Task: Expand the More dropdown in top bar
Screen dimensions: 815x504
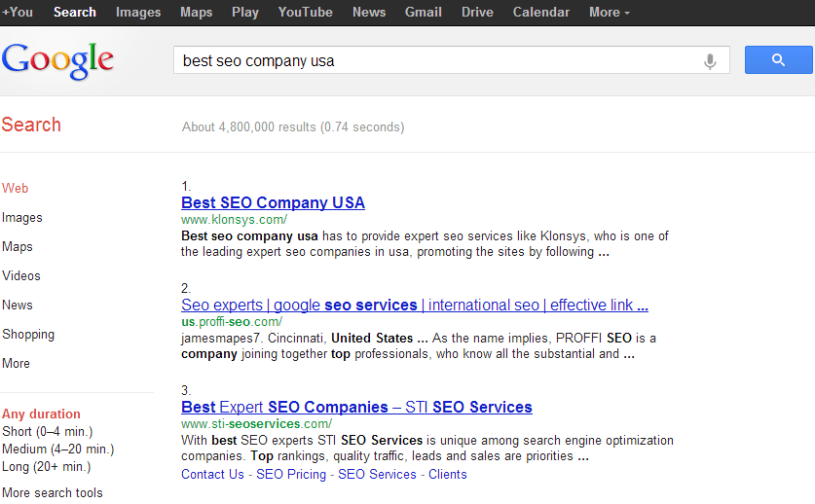Action: tap(610, 12)
